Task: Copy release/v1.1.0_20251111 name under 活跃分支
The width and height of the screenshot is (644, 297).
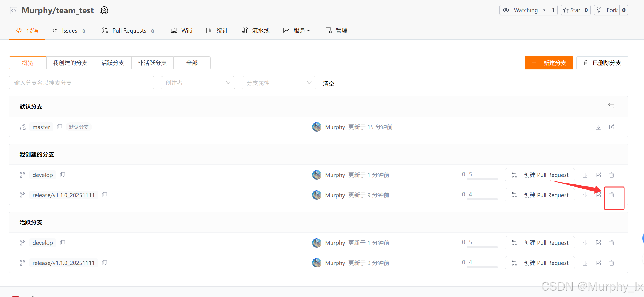Action: [104, 263]
